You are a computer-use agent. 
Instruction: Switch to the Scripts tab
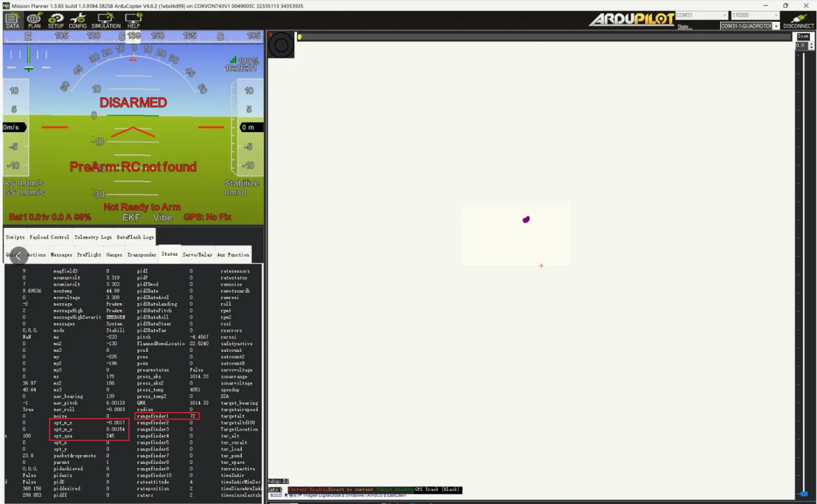(x=15, y=237)
